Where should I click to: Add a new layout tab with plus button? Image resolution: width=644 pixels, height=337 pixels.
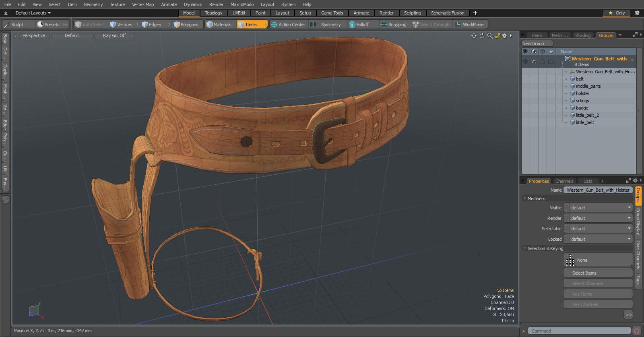point(475,13)
